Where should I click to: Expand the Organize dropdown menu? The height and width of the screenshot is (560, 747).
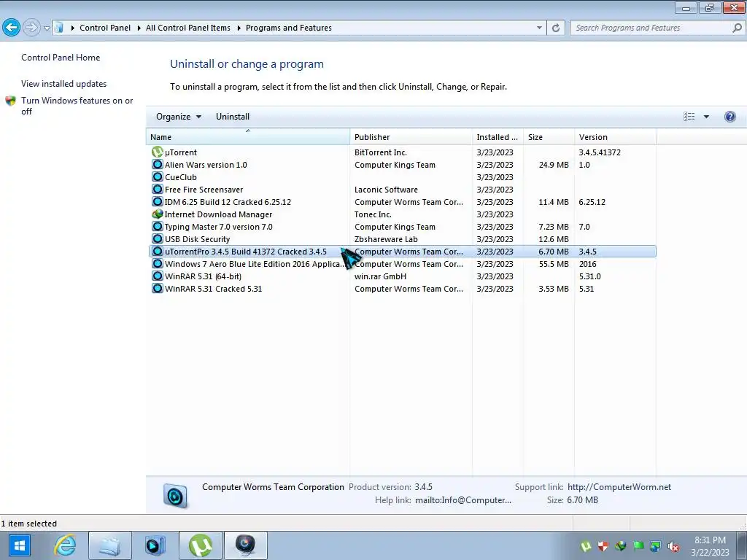click(179, 117)
